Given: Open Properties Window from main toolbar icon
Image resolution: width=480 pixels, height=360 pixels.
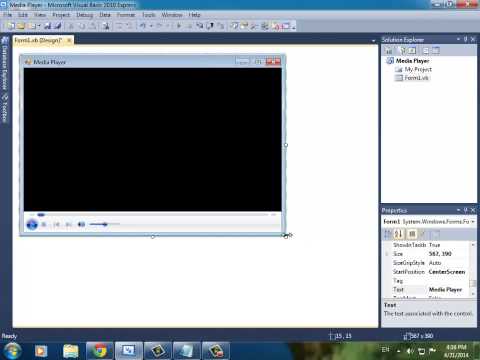Looking at the screenshot, I should click(x=245, y=26).
